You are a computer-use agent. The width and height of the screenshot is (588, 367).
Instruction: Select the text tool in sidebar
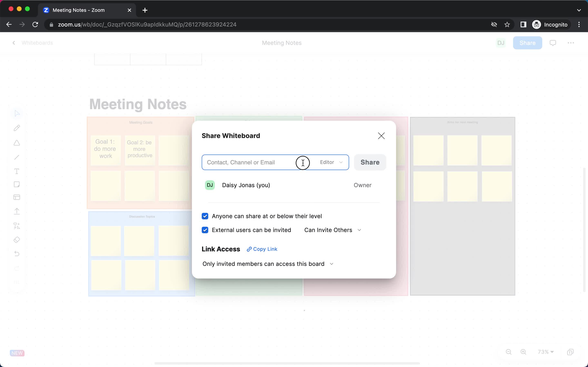[x=17, y=171]
